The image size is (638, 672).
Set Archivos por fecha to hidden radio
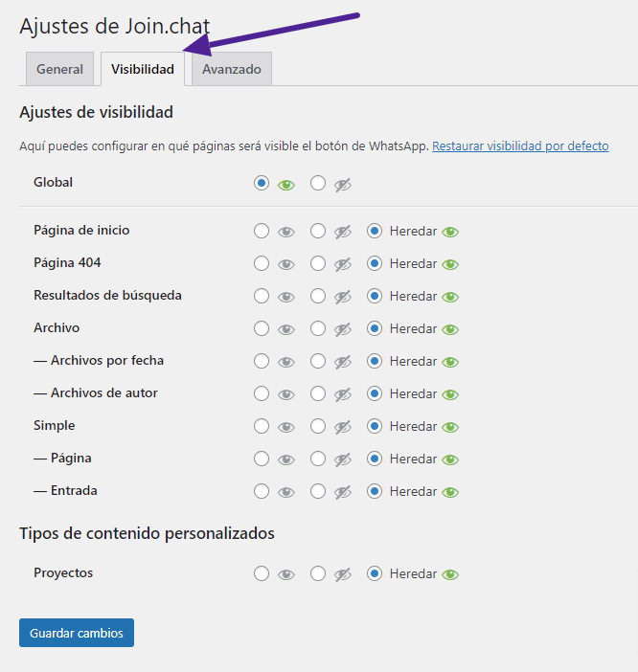(x=318, y=361)
